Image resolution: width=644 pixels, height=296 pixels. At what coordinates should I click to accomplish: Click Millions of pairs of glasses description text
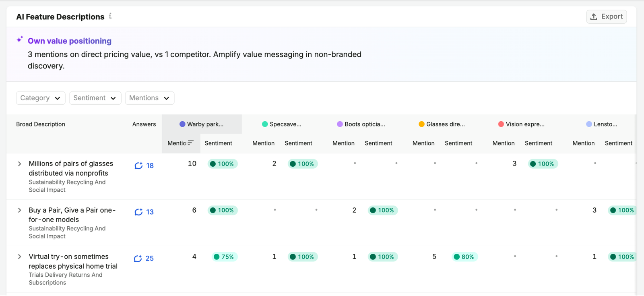tap(71, 168)
